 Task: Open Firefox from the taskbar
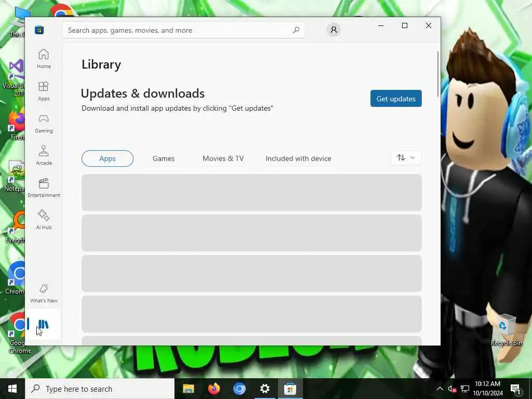tap(214, 389)
